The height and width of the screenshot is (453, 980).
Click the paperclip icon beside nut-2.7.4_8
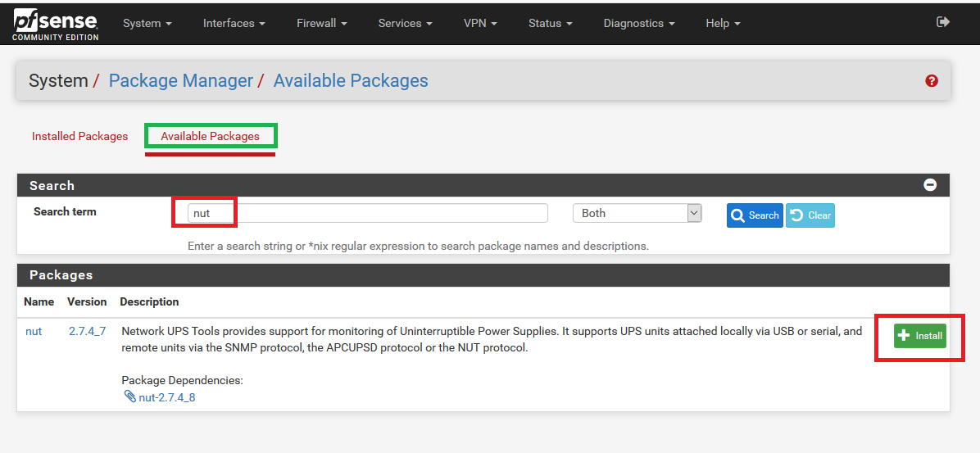click(x=129, y=396)
